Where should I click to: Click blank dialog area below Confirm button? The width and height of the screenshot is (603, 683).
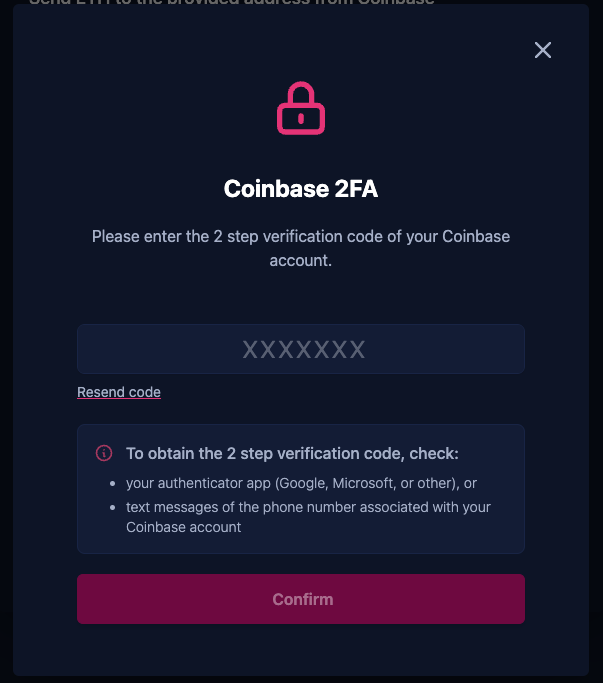coord(301,650)
